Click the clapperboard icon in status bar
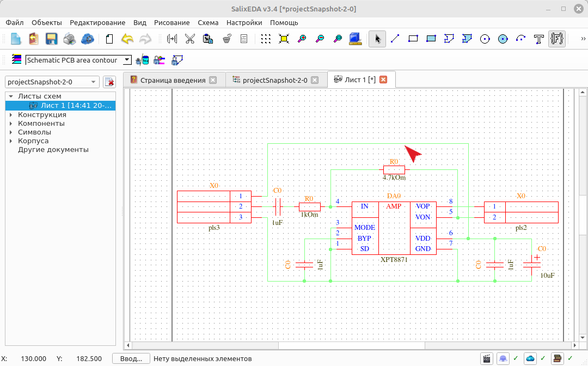Image resolution: width=588 pixels, height=366 pixels. (487, 359)
